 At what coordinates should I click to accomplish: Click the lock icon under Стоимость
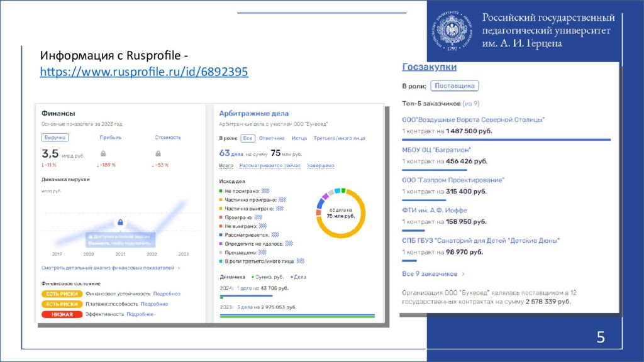click(x=158, y=153)
